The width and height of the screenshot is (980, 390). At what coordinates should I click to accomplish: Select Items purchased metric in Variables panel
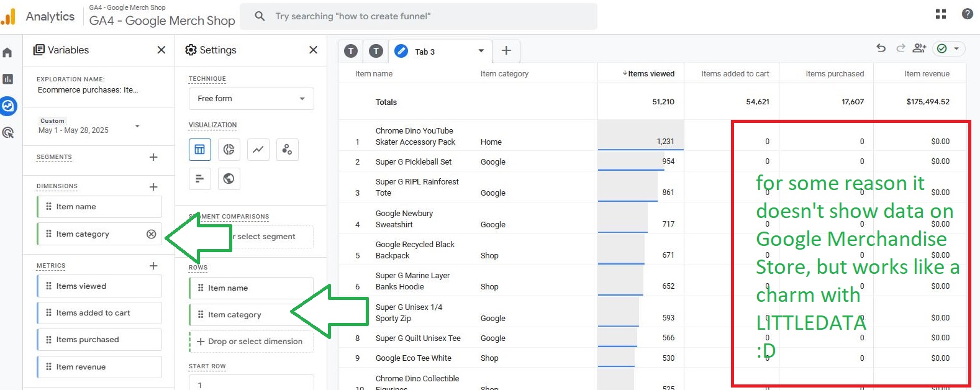(99, 340)
